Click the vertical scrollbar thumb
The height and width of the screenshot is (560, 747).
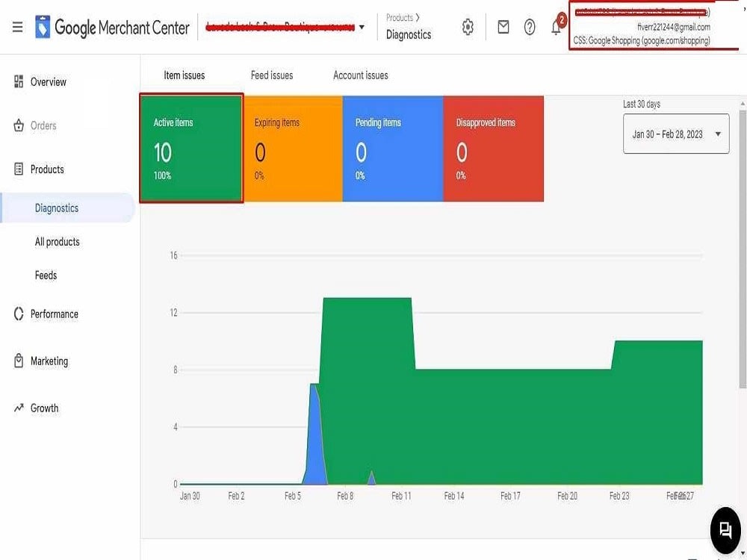[x=743, y=249]
